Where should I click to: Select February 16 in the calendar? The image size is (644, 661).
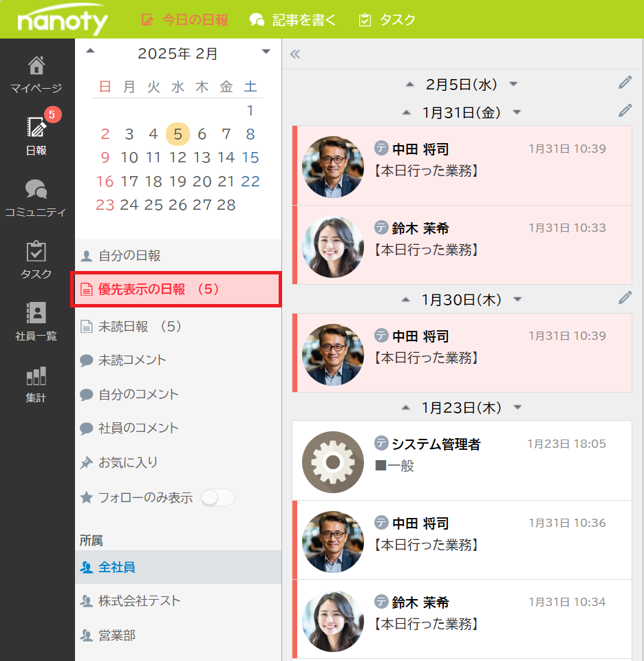point(105,182)
